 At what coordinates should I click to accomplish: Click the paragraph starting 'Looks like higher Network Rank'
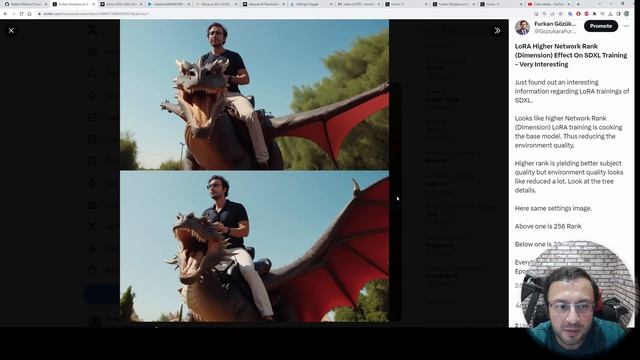568,131
